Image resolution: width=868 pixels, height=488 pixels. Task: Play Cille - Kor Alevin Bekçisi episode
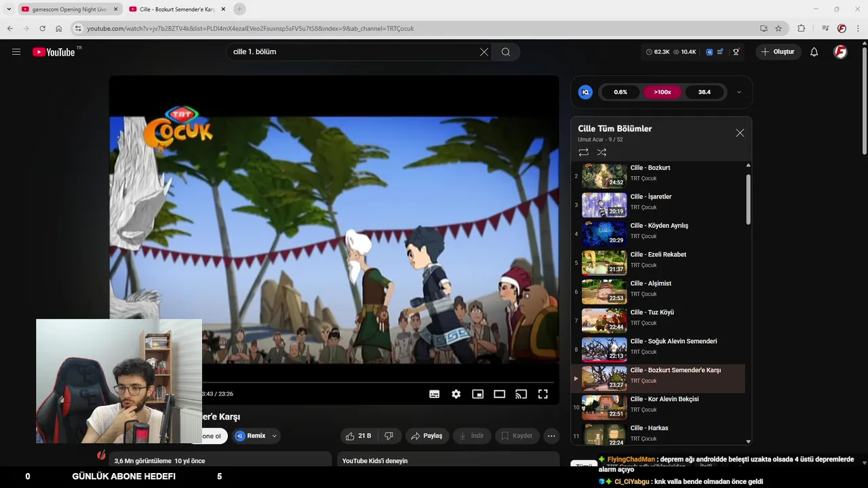[x=658, y=407]
